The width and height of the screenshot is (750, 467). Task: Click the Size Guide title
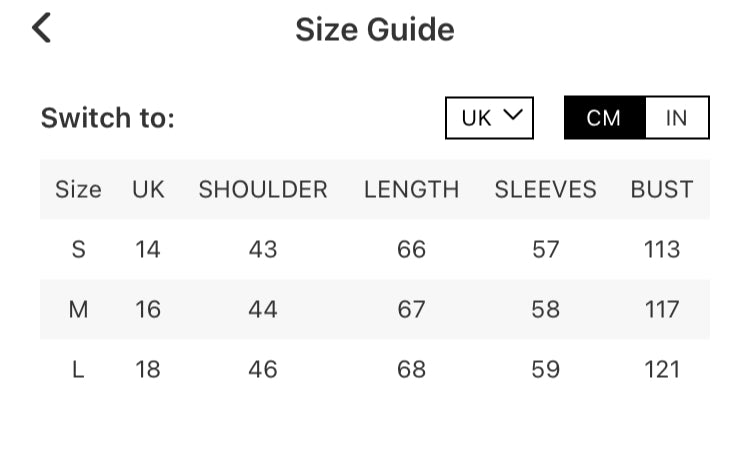374,30
